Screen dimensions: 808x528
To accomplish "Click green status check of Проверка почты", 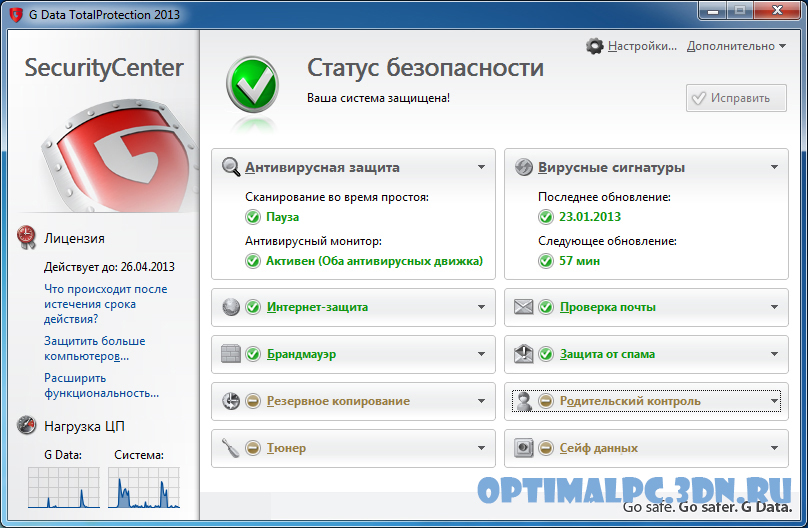I will 546,307.
